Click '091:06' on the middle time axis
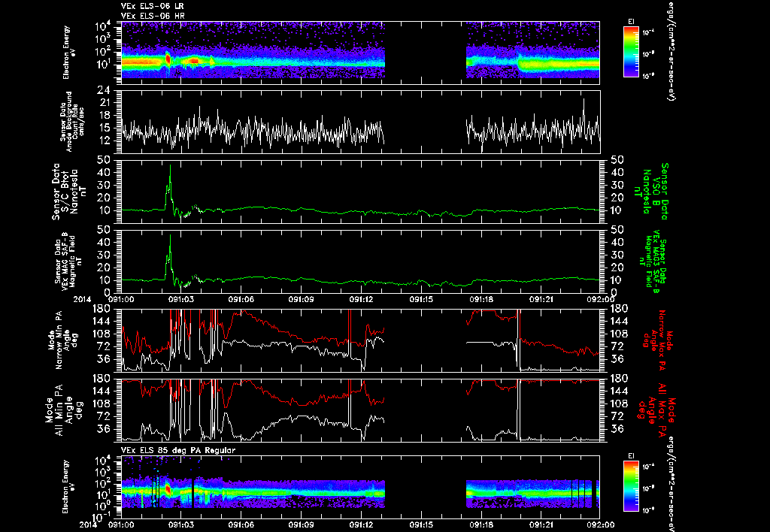770x532 pixels. [x=241, y=299]
